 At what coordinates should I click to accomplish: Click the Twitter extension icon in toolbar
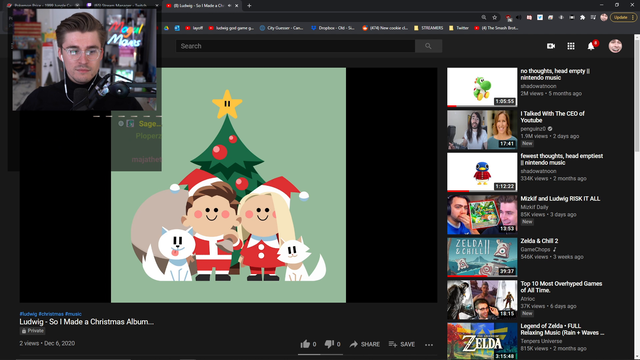pos(540,17)
